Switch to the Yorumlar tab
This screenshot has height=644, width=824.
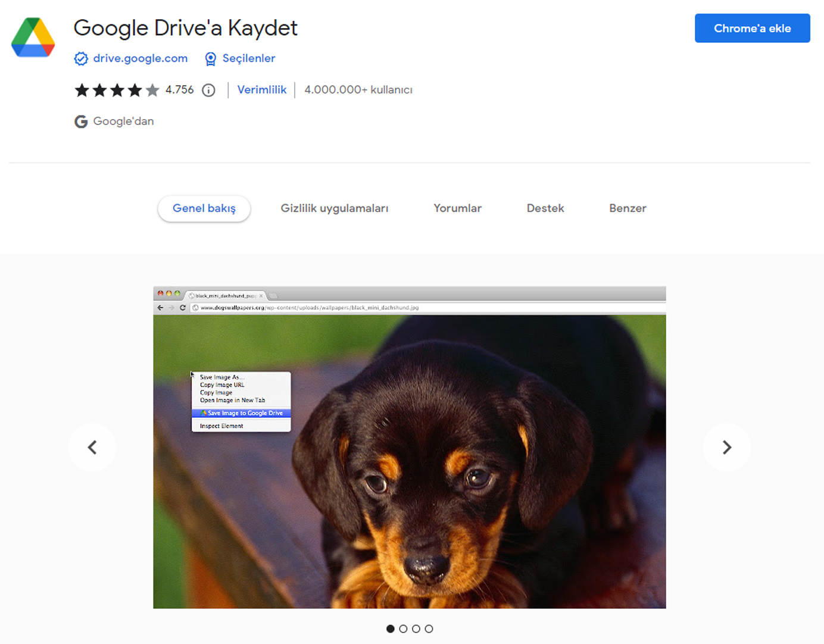[457, 208]
